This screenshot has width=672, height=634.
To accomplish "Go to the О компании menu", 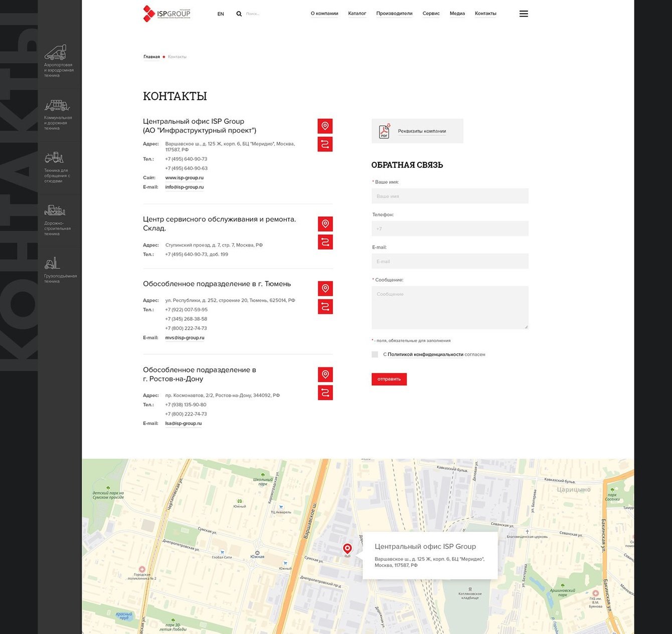I will tap(324, 14).
